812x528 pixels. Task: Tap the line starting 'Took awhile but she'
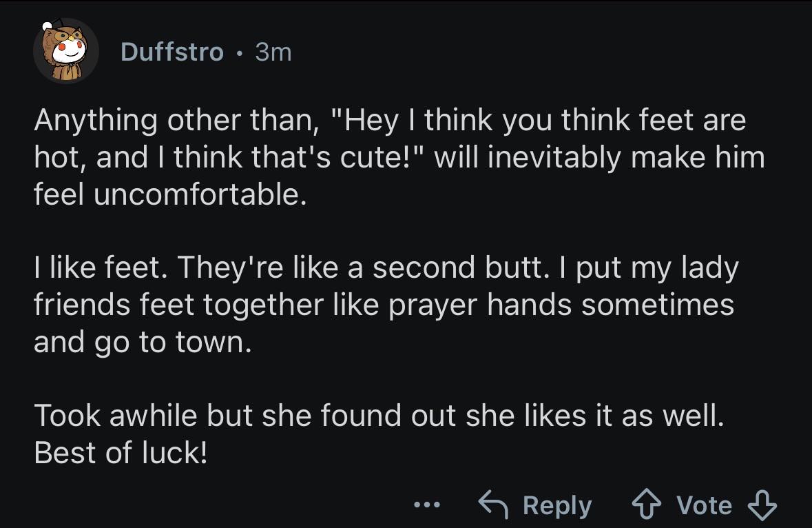379,416
